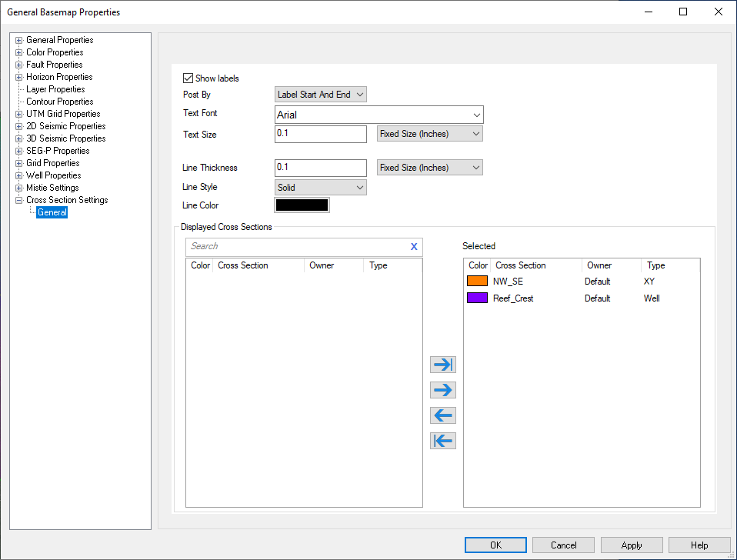Open the Line Style dropdown
The image size is (737, 560).
(321, 188)
